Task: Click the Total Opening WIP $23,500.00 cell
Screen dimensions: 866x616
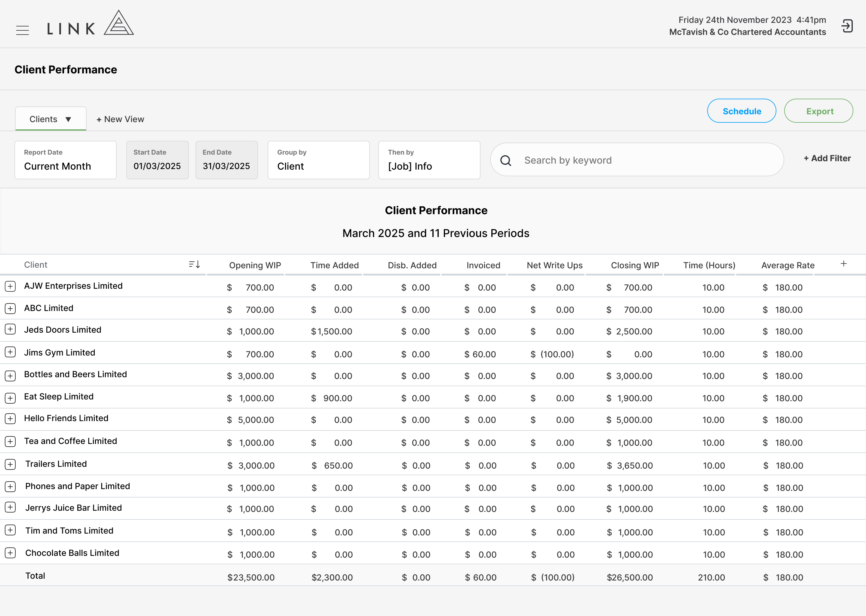Action: [x=251, y=578]
